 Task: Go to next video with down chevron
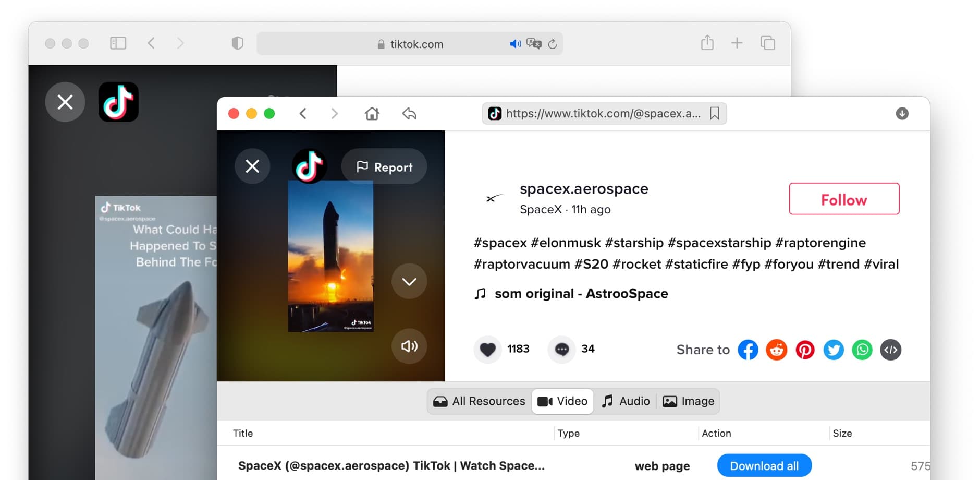point(409,281)
